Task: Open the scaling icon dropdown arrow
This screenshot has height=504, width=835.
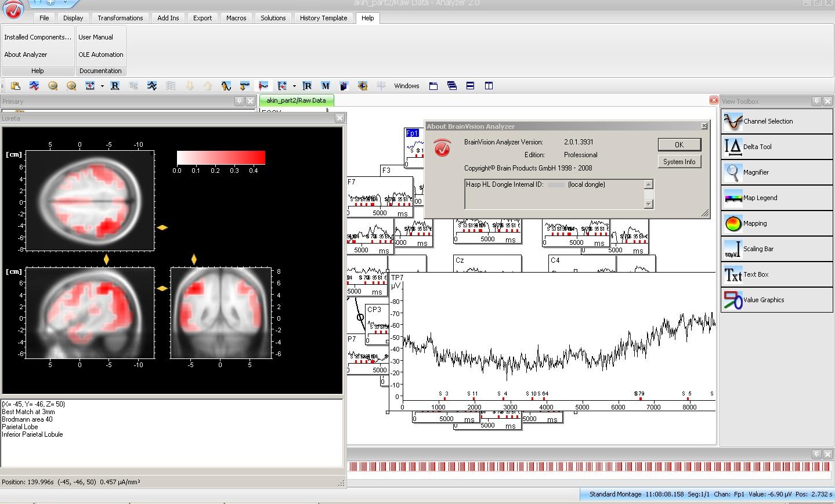Action: tap(102, 86)
